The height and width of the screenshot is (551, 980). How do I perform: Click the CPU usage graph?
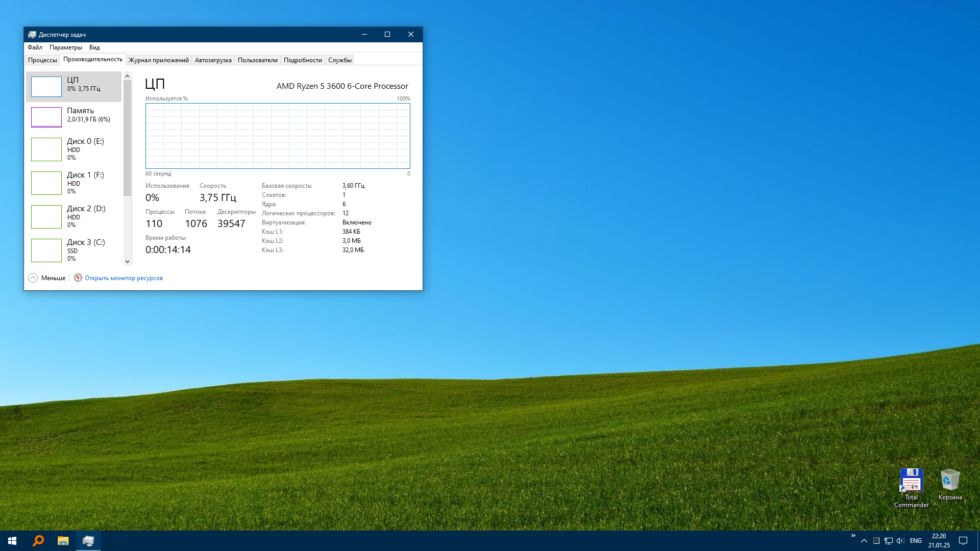(x=278, y=136)
